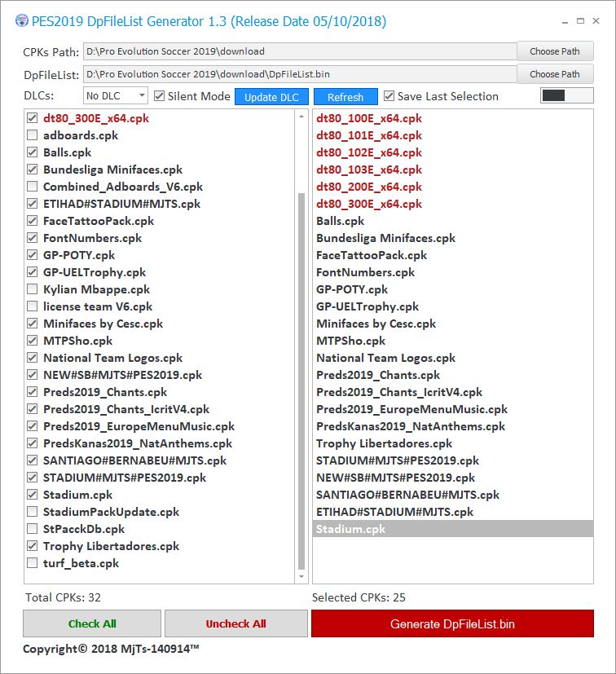616x674 pixels.
Task: Click National Team Logos.cpk in left list
Action: [112, 358]
